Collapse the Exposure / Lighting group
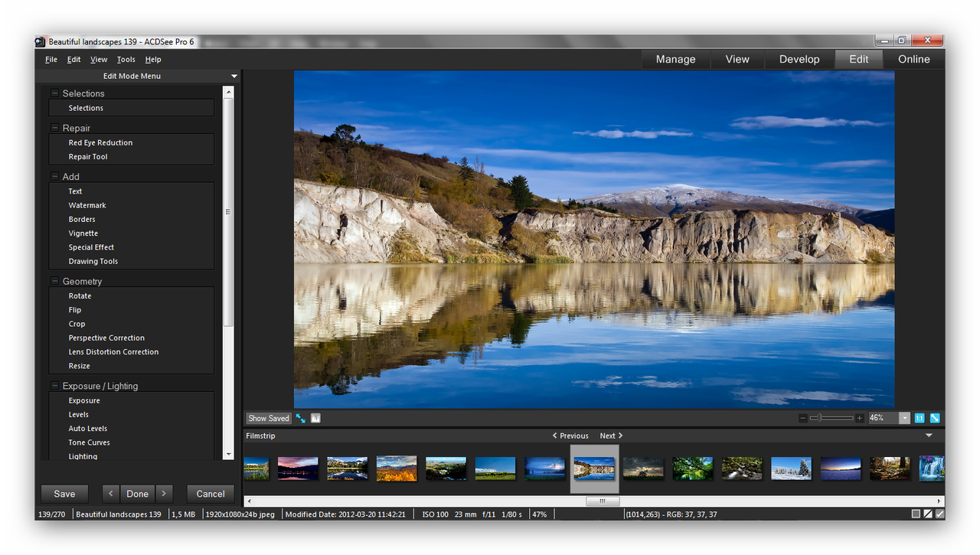This screenshot has height=555, width=980. 54,386
